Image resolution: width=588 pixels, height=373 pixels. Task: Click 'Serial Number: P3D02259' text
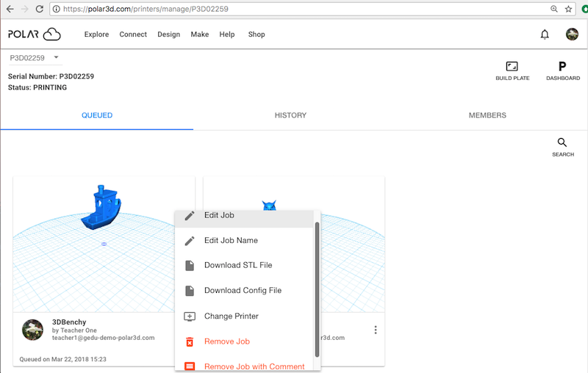pyautogui.click(x=51, y=76)
